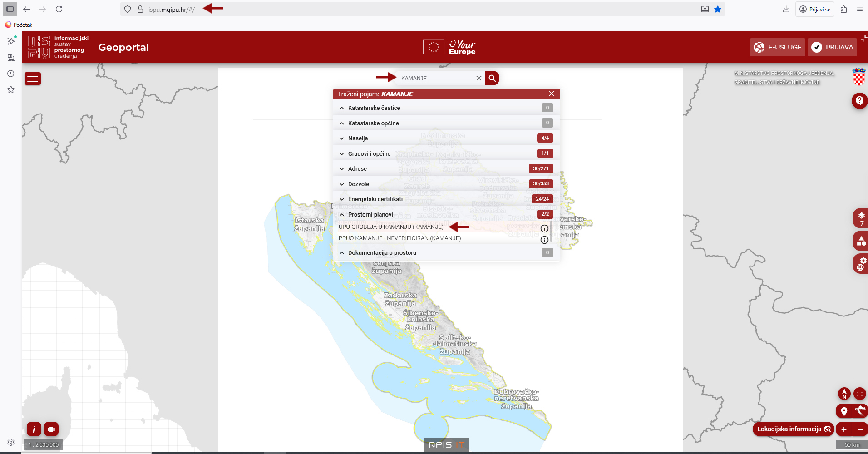Open the layers panel showing 7
Image resolution: width=868 pixels, height=454 pixels.
point(861,218)
